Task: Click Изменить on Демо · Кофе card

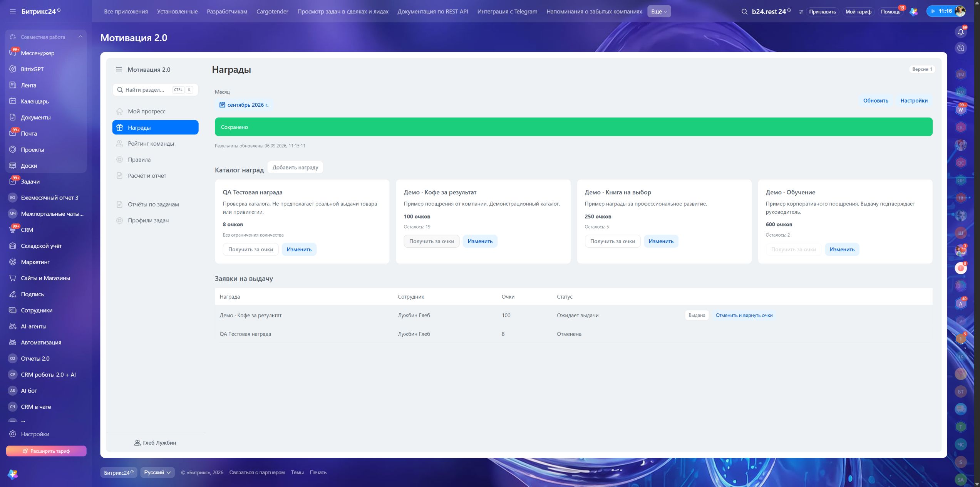Action: click(x=480, y=241)
